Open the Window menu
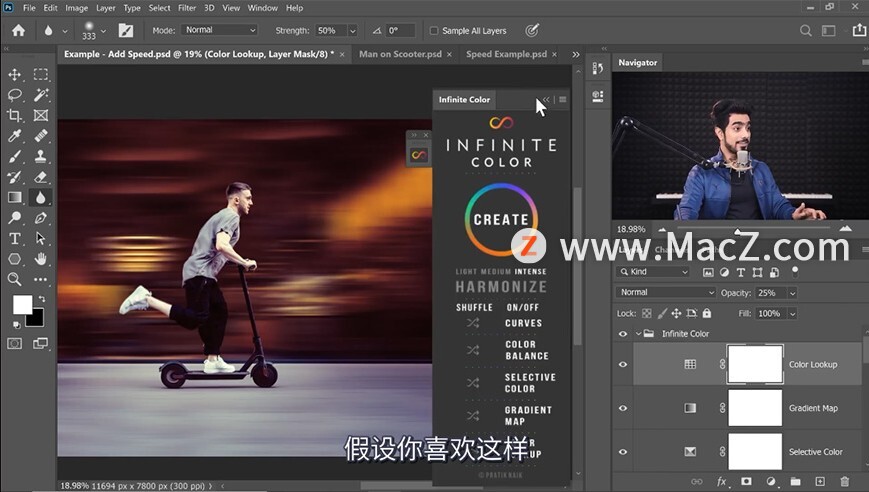This screenshot has width=869, height=492. 262,8
